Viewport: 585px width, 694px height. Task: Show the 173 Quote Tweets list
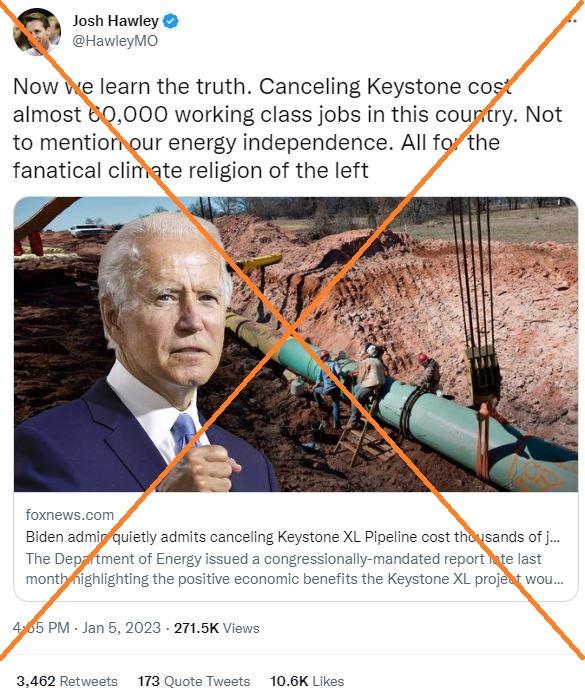pos(194,681)
